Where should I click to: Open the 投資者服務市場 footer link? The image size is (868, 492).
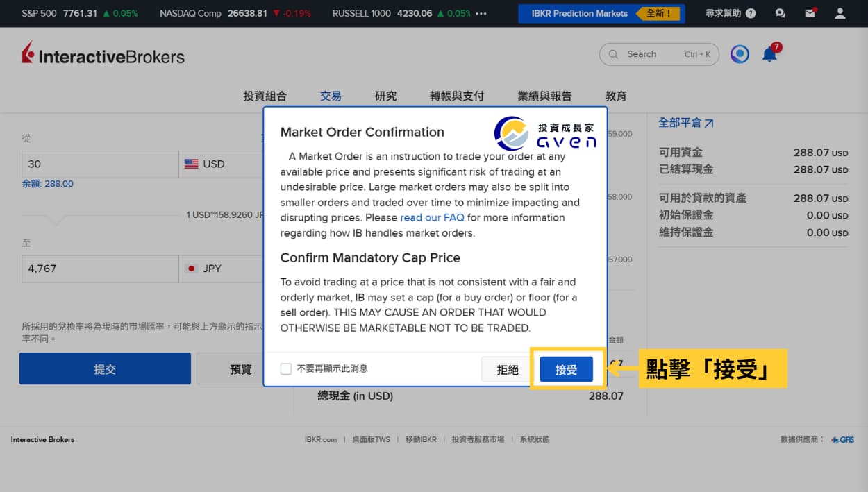(478, 439)
